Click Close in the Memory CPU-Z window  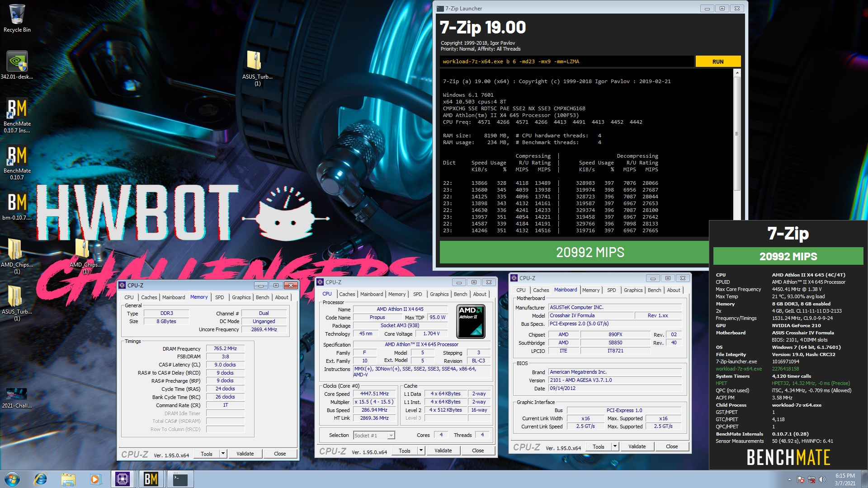click(280, 454)
